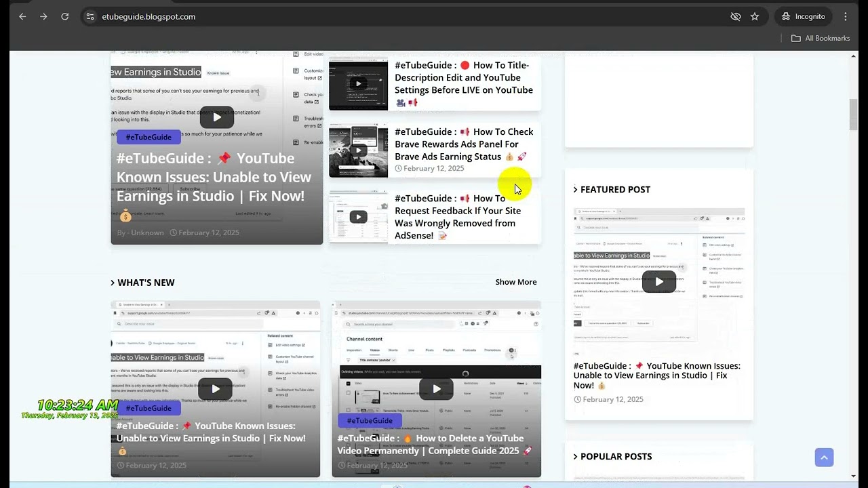The height and width of the screenshot is (488, 868).
Task: Play the Title-Description Edit post thumbnail
Action: 358,84
